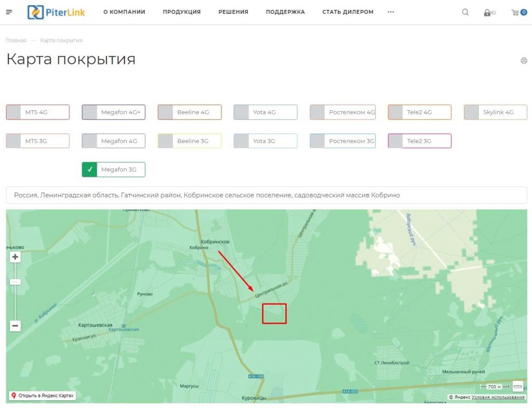
Task: Click Маргусы label on the map
Action: (x=189, y=386)
